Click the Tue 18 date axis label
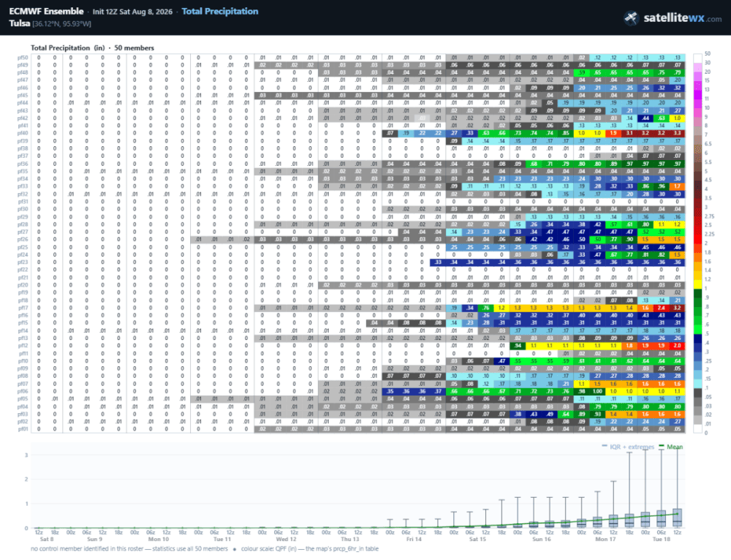This screenshot has height=560, width=731. (x=661, y=539)
